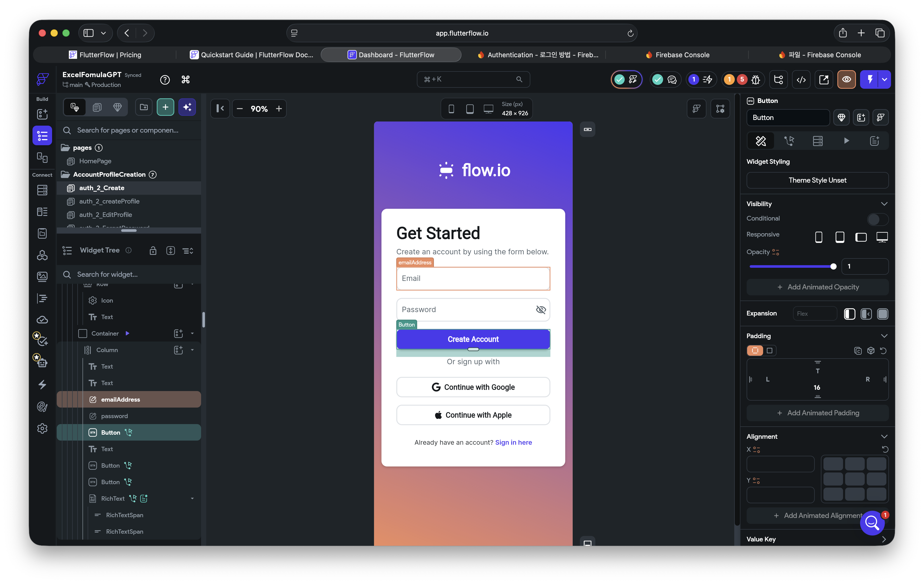
Task: Open the Backend Query tab
Action: coord(818,141)
